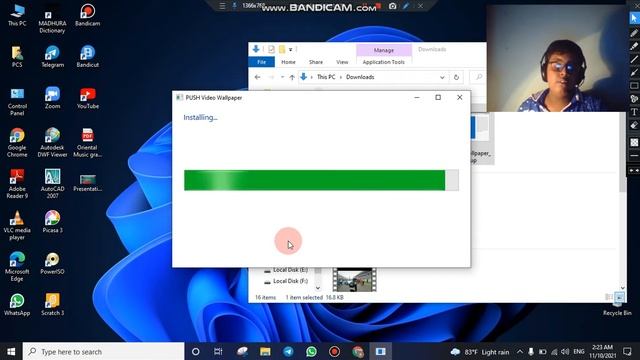The width and height of the screenshot is (640, 360).
Task: Open the Application Tools ribbon tab
Action: coord(384,62)
